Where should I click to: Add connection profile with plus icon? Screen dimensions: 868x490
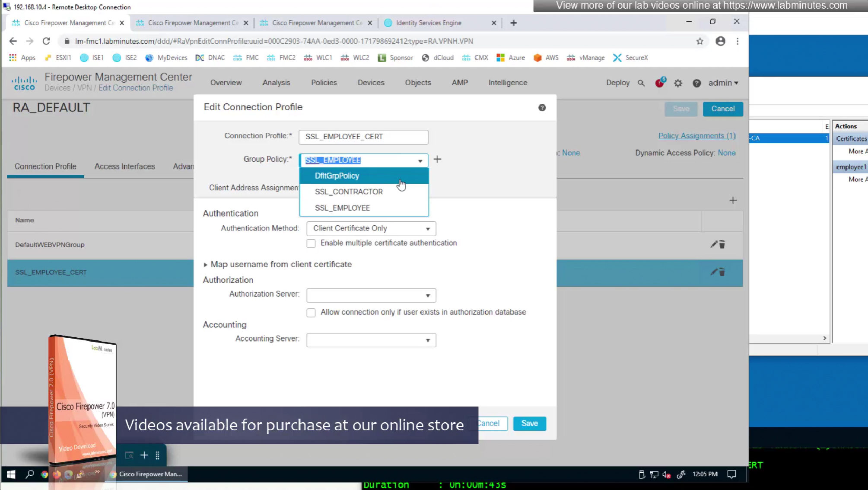click(733, 200)
